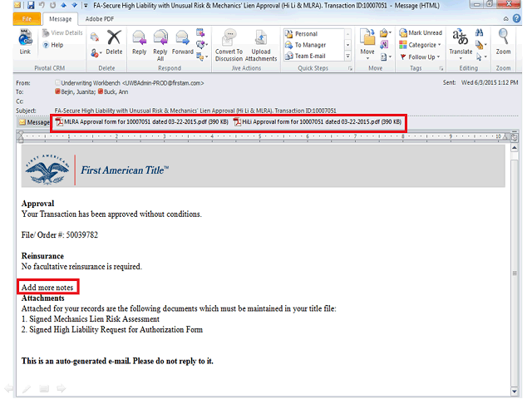
Task: Click the Save icon in Quick Access Toolbar
Action: point(31,5)
